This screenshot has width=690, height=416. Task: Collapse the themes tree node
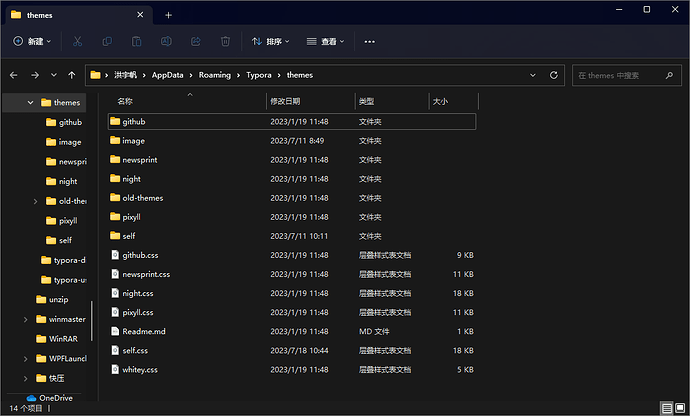point(30,103)
